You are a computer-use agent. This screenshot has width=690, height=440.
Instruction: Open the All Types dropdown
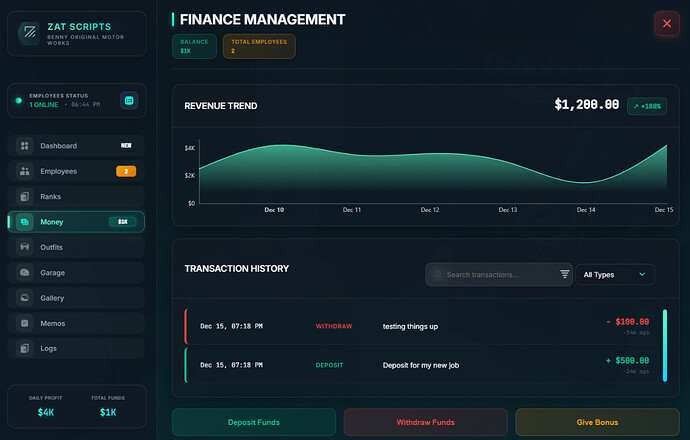(x=615, y=275)
